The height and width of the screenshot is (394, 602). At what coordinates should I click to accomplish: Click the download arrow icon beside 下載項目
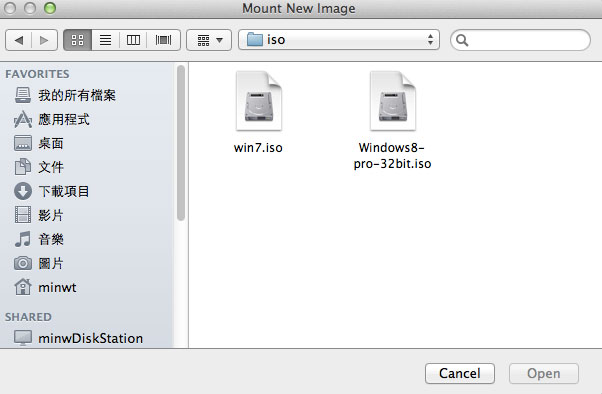[x=23, y=191]
